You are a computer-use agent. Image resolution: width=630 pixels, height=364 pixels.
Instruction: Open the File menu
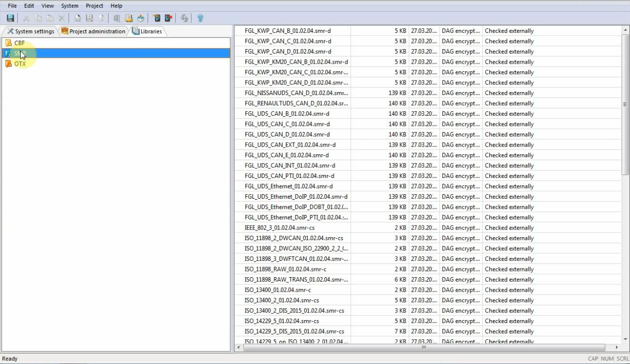[x=12, y=6]
